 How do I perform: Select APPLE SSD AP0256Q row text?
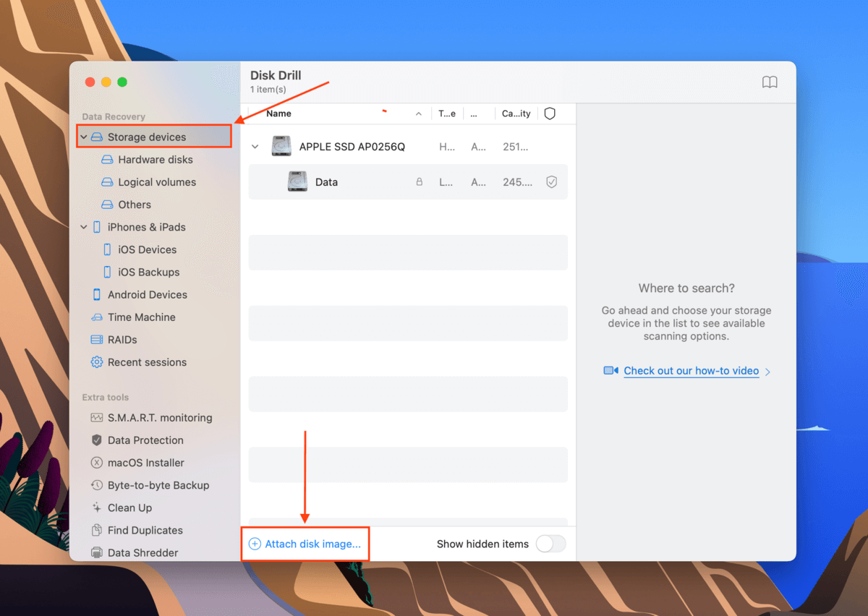[x=352, y=147]
